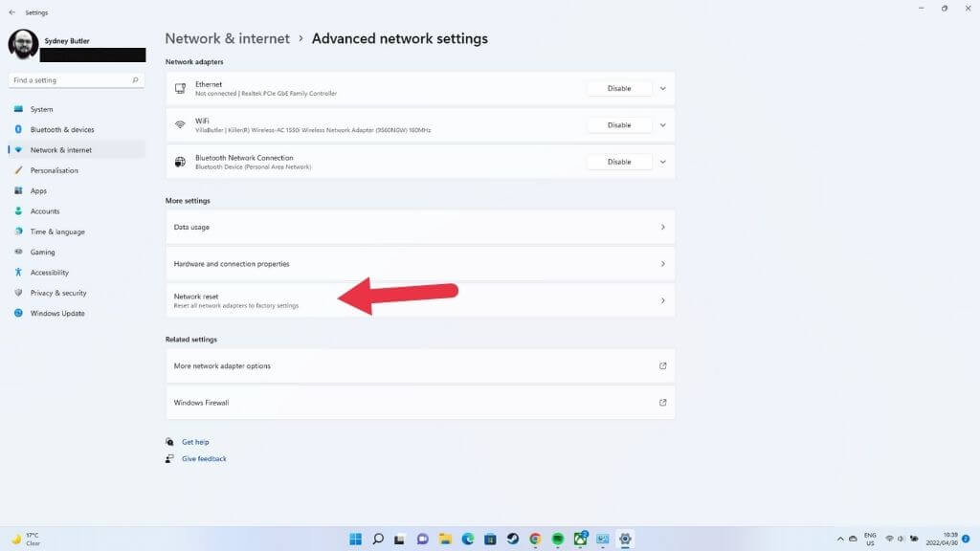Click the Windows Start button
Viewport: 980px width, 551px height.
pos(356,539)
